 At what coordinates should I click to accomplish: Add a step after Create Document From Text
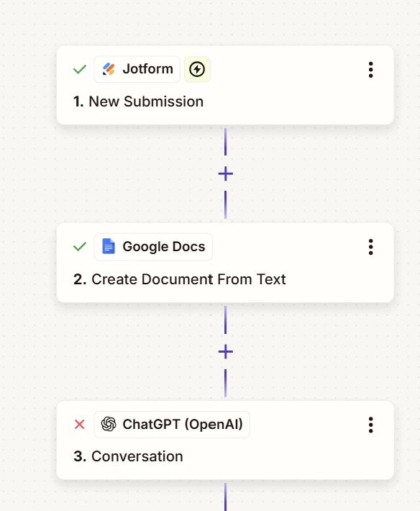225,352
